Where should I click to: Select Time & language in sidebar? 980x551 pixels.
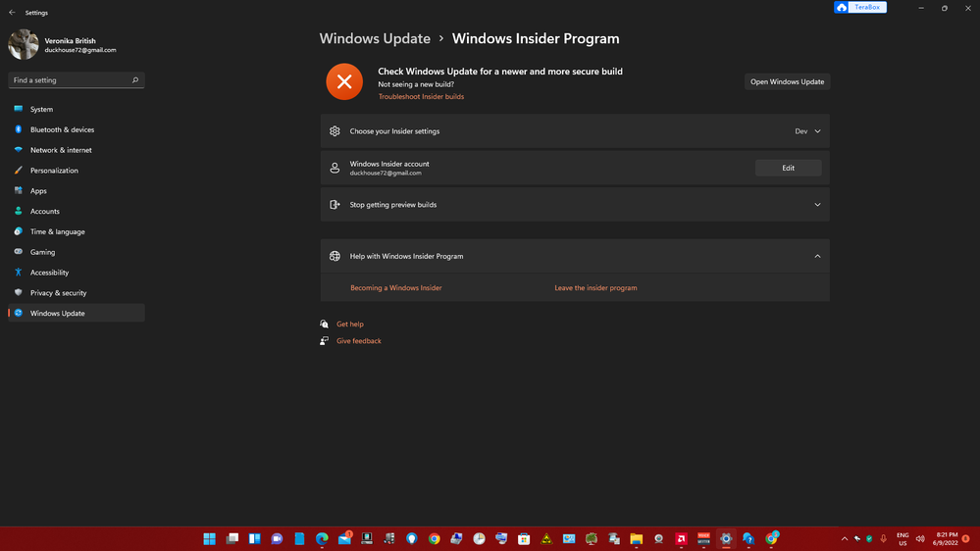click(77, 231)
